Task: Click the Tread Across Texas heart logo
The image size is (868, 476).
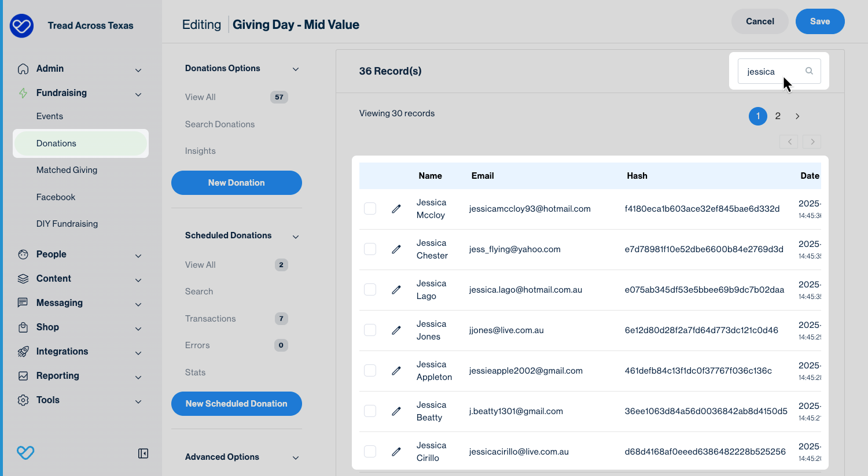Action: click(22, 25)
